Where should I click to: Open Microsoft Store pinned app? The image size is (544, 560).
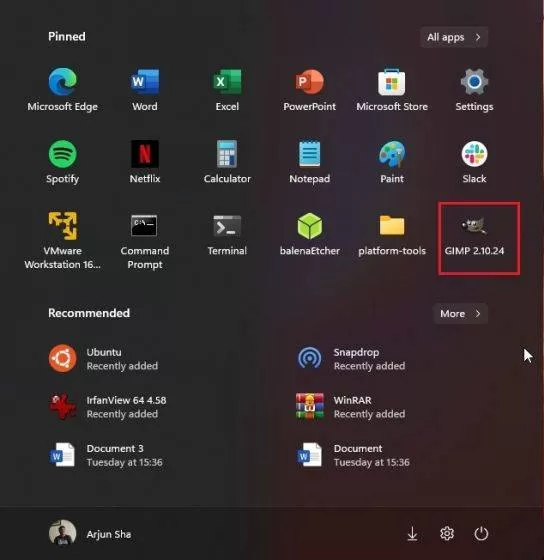[392, 89]
